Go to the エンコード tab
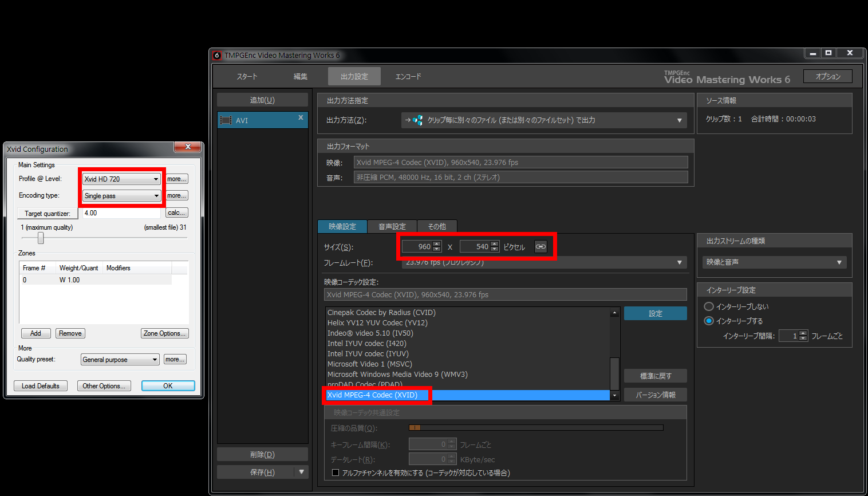 tap(408, 76)
